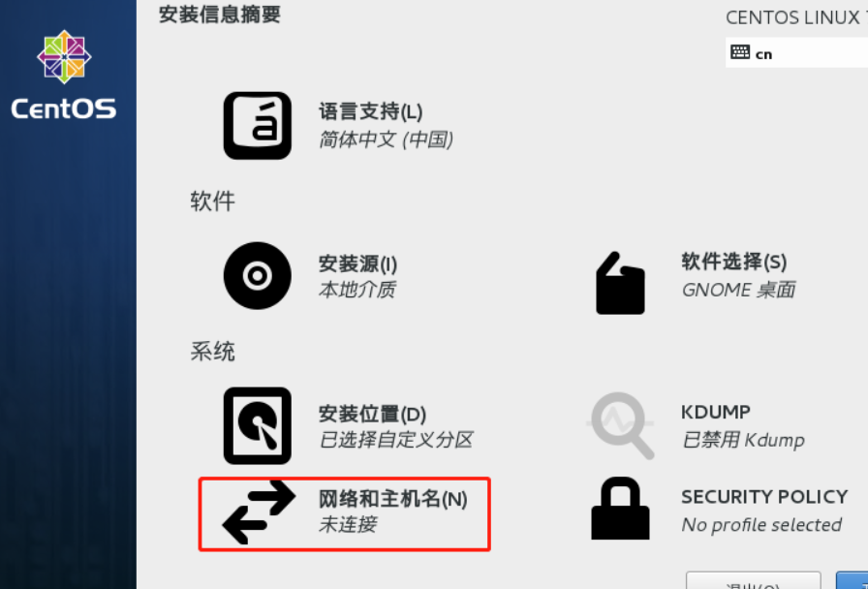Click SECURITY POLICY heading text
Viewport: 868px width, 589px height.
point(764,497)
